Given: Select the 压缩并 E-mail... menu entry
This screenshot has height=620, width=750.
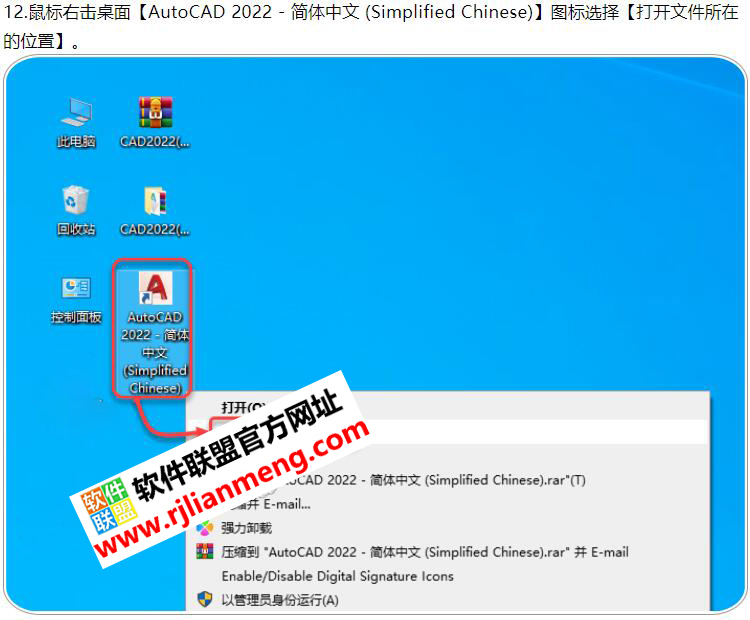Looking at the screenshot, I should click(x=280, y=504).
